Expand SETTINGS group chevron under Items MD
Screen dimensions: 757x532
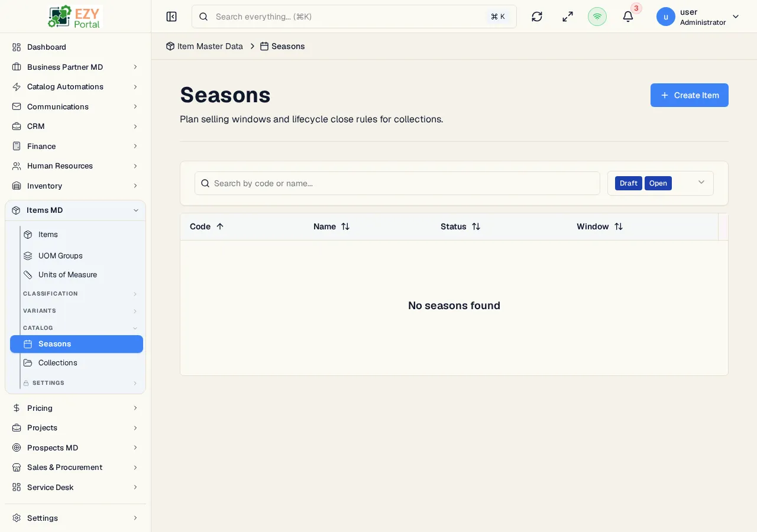tap(135, 384)
